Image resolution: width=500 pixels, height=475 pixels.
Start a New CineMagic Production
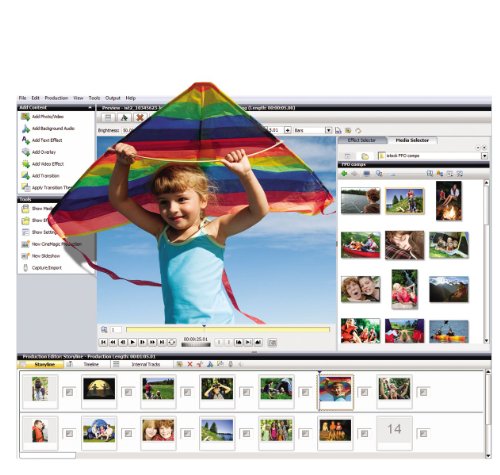pos(51,244)
